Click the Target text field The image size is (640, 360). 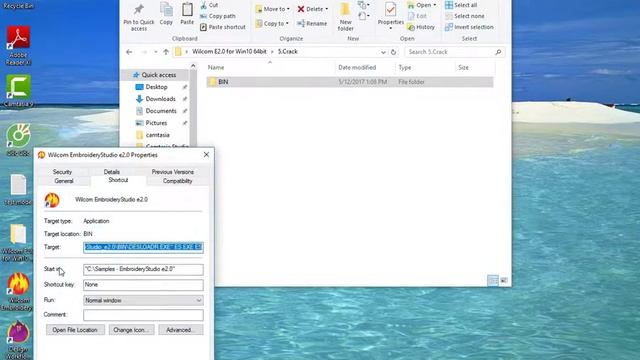pos(143,247)
